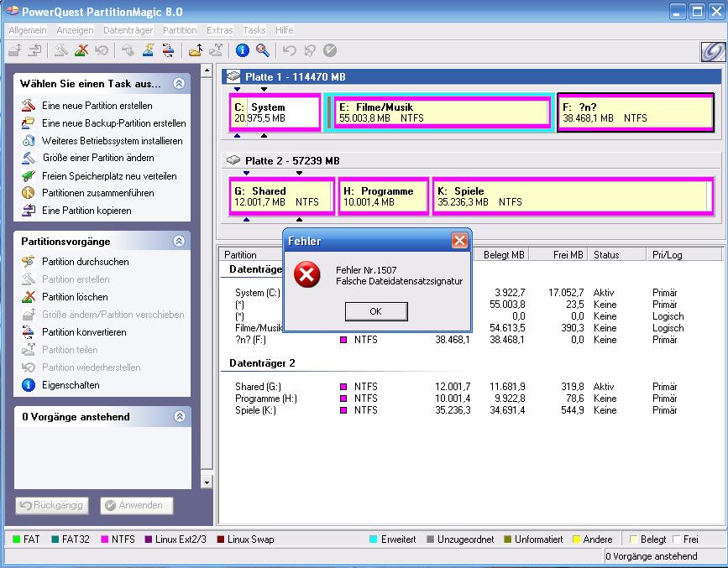Open the Partition menu

(180, 30)
